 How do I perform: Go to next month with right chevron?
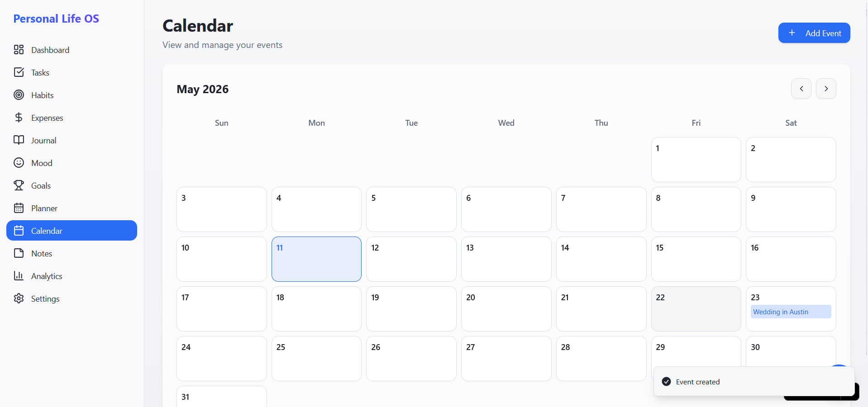click(x=826, y=89)
